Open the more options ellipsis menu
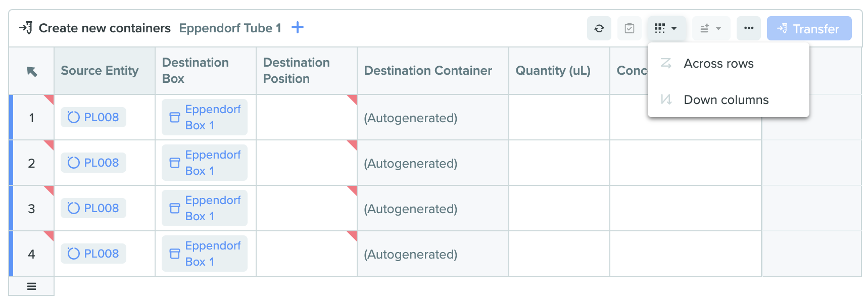 pos(748,28)
